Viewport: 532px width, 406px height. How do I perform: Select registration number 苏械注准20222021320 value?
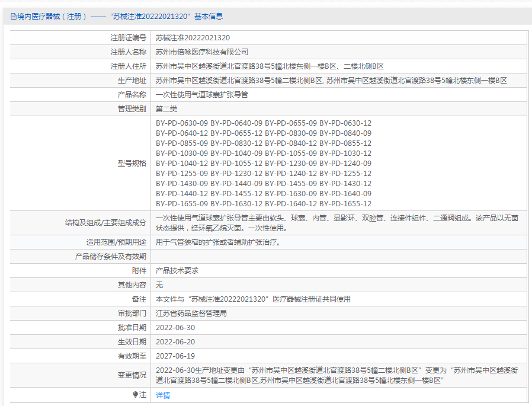click(193, 38)
